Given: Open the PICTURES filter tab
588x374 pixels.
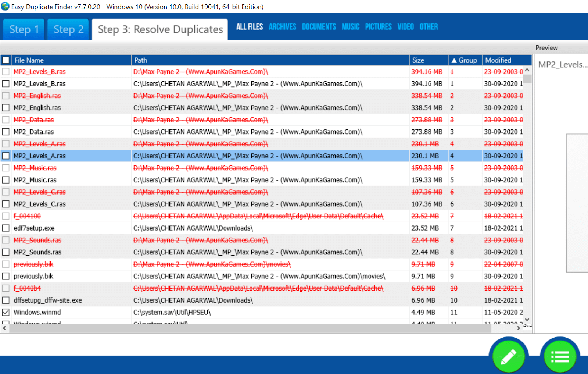Looking at the screenshot, I should tap(378, 26).
